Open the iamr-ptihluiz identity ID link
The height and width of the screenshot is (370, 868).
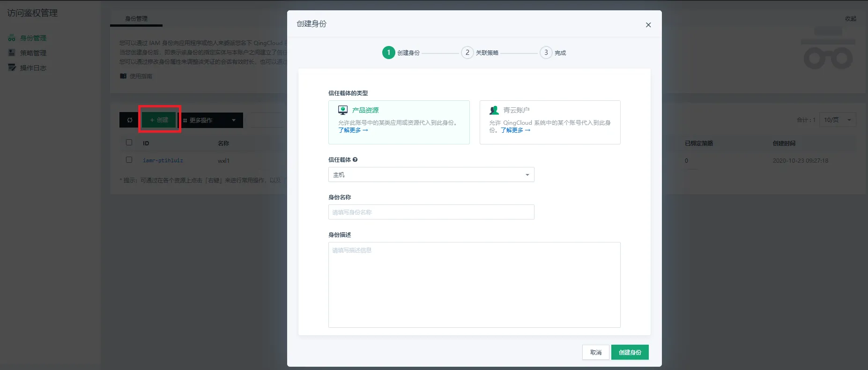click(x=163, y=160)
